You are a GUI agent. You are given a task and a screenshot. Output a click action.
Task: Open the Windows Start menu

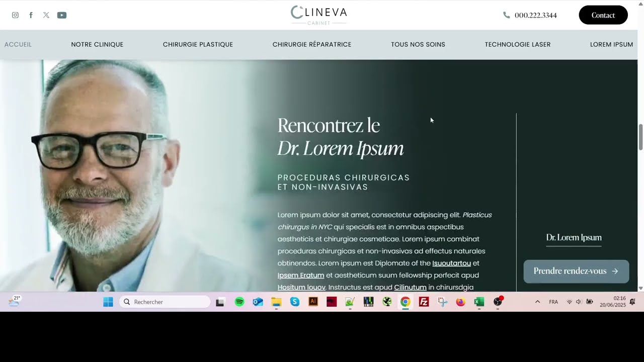tap(108, 302)
